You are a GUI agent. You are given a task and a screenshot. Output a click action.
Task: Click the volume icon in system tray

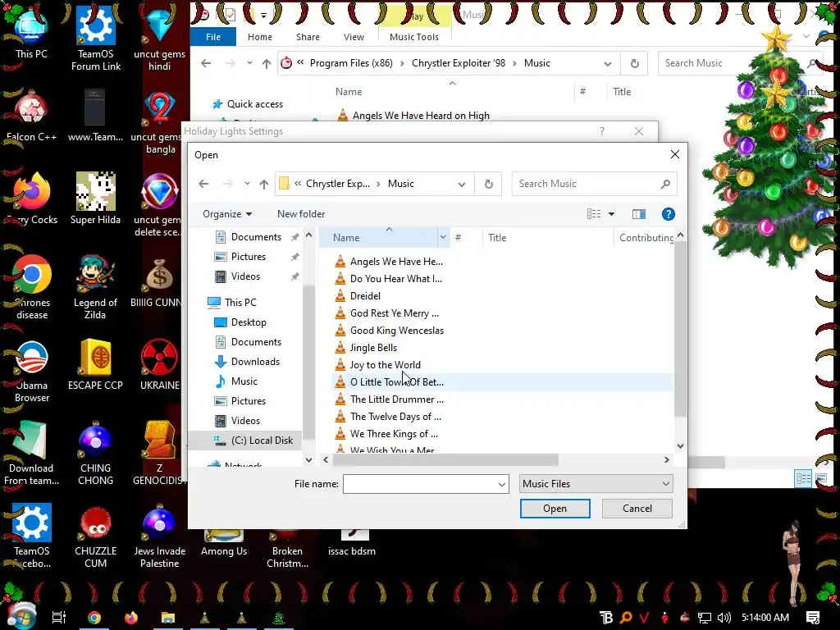point(724,618)
